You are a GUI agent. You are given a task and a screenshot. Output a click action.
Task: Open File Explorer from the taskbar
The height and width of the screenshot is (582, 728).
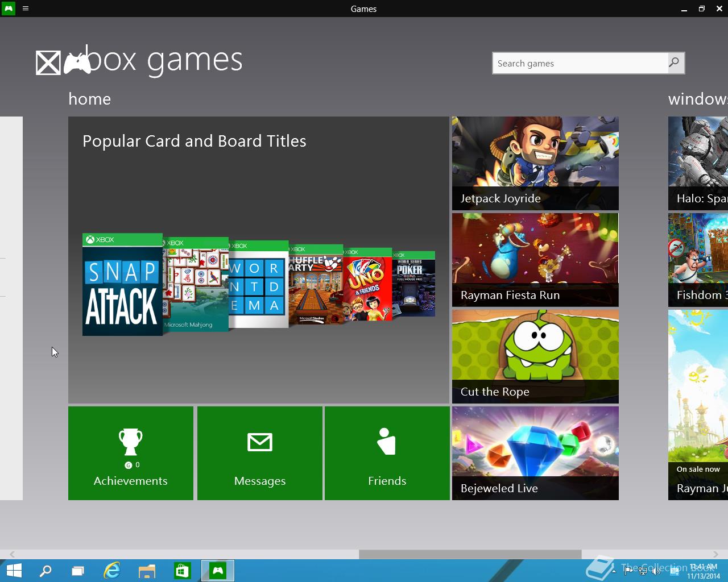pos(147,571)
